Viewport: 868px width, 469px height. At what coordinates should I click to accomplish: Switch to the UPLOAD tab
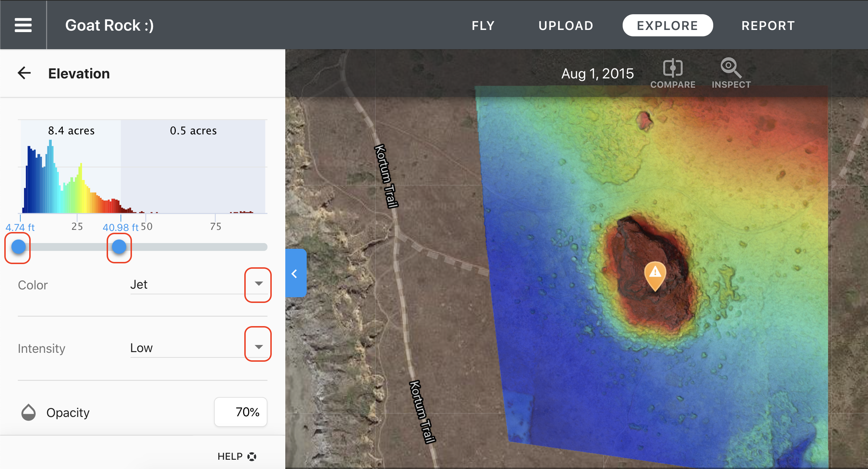566,26
